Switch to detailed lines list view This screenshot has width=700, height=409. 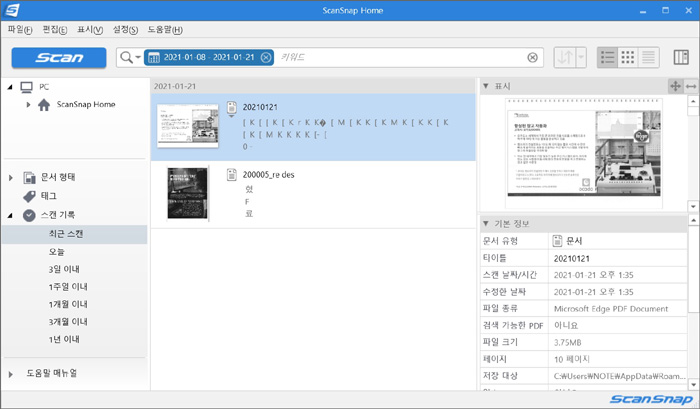click(649, 58)
